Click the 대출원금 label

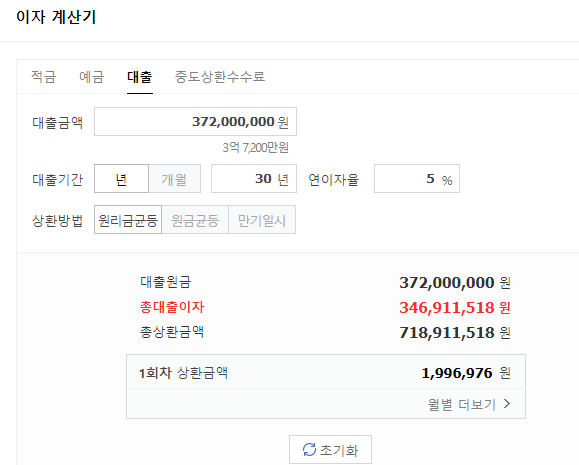(x=165, y=282)
